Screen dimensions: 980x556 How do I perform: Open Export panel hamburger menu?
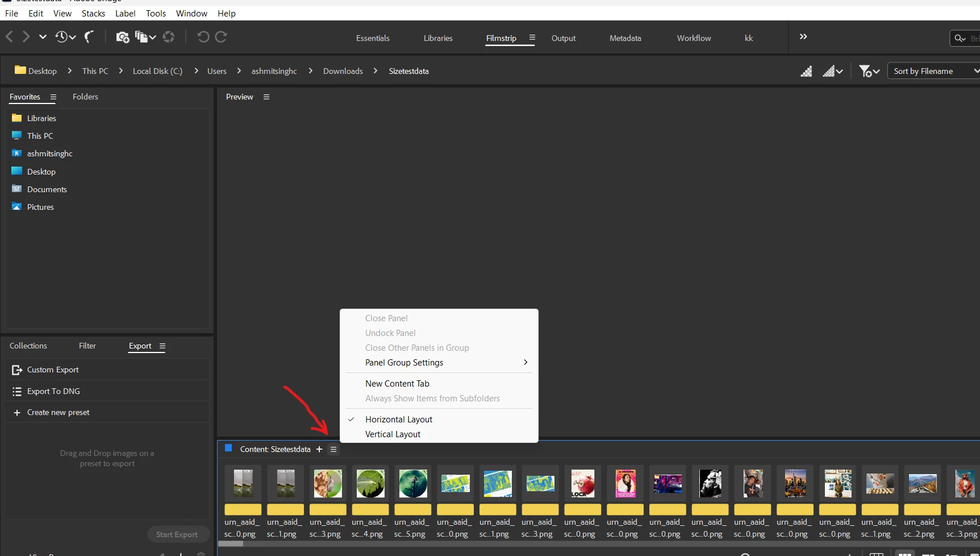(162, 346)
